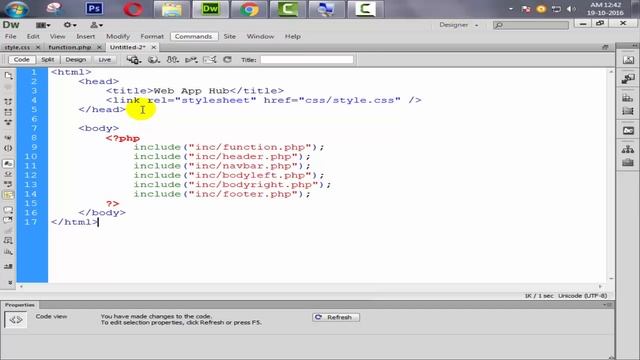Click the help search field

531,25
